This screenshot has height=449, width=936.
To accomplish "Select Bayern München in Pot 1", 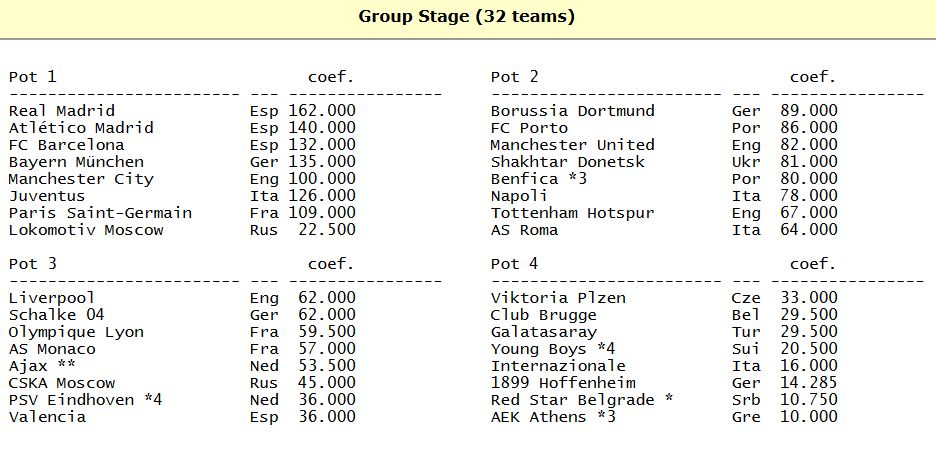I will click(76, 162).
